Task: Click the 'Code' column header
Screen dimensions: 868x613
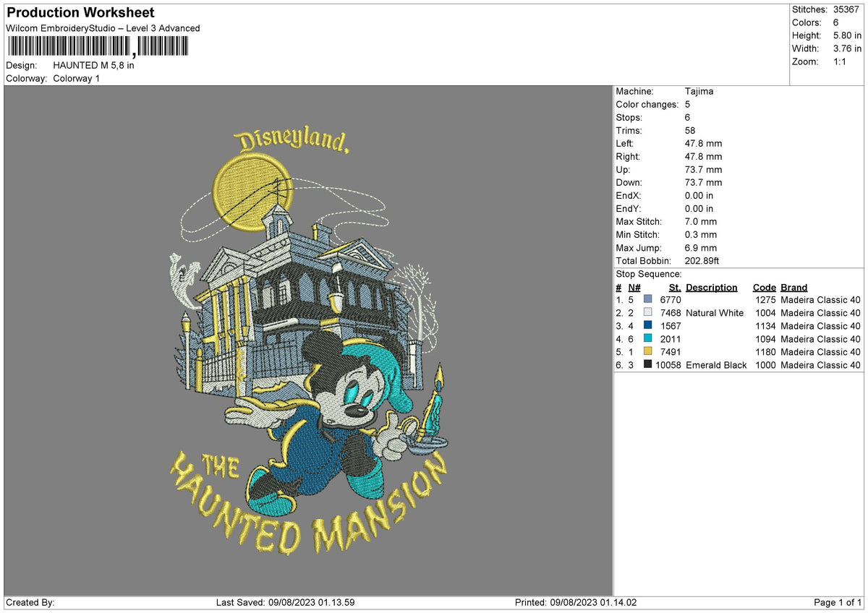Action: tap(764, 288)
